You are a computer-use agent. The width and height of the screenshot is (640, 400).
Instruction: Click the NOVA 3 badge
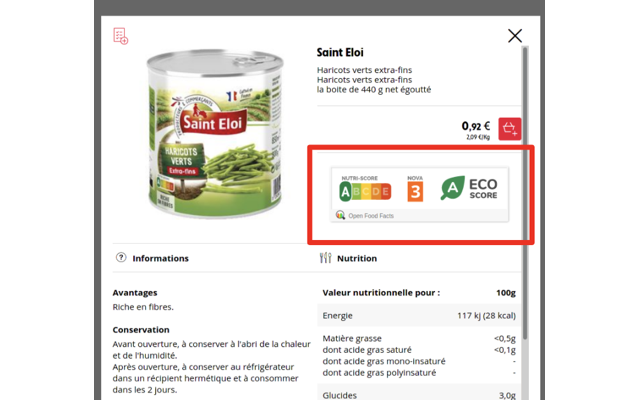coord(415,191)
